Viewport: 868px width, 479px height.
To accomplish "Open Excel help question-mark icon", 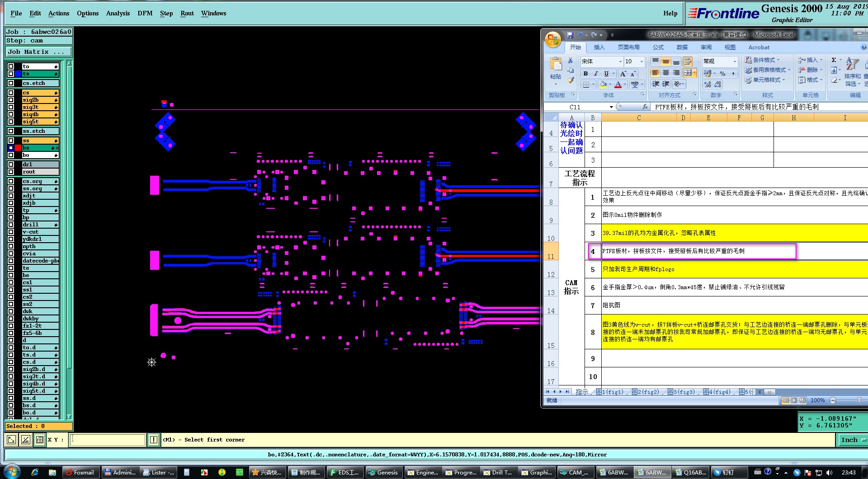I will 863,47.
